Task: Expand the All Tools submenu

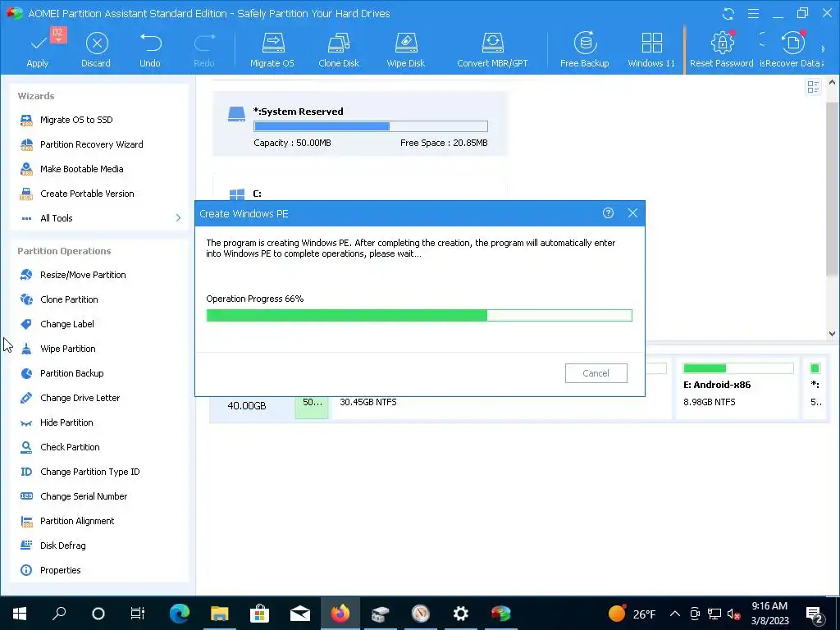Action: tap(99, 218)
